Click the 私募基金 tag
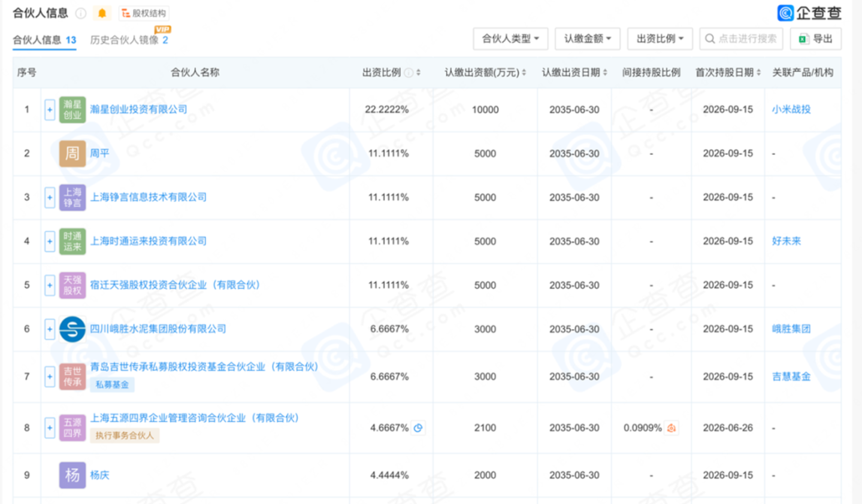Image resolution: width=862 pixels, height=504 pixels. 112,385
